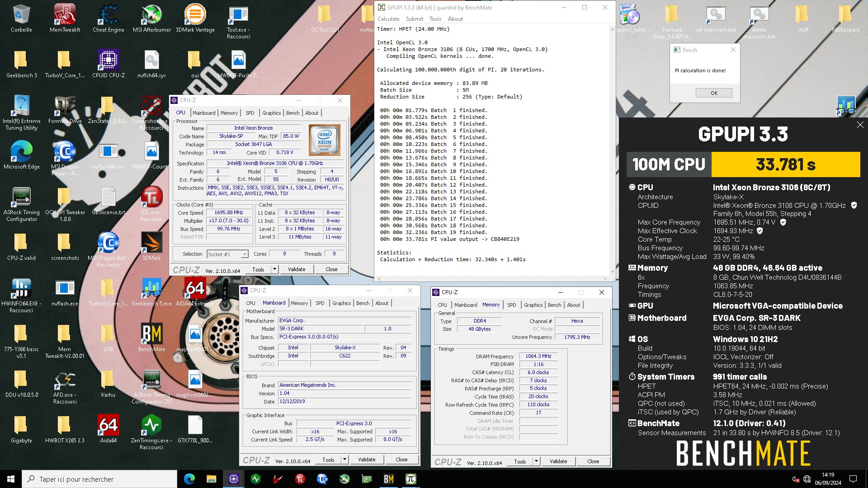Screen dimensions: 868x488
Task: Click the network globe tray icon
Action: click(x=807, y=479)
